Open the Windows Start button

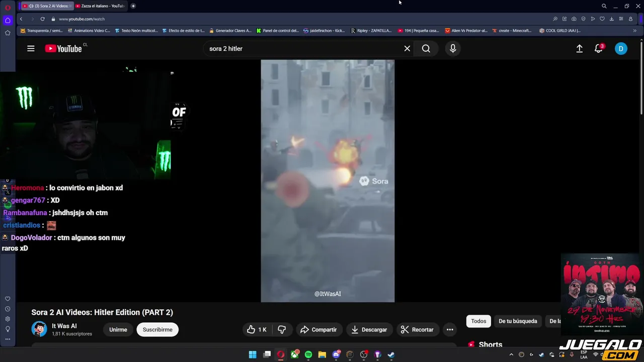253,354
